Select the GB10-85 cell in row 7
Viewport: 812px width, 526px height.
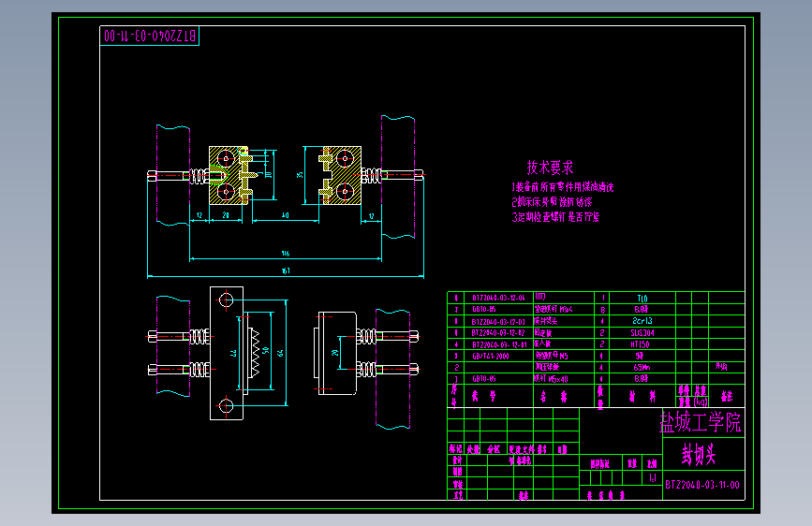point(483,309)
